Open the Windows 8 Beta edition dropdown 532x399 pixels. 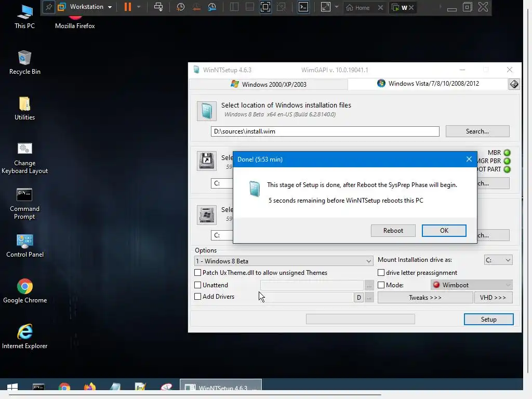tap(284, 261)
